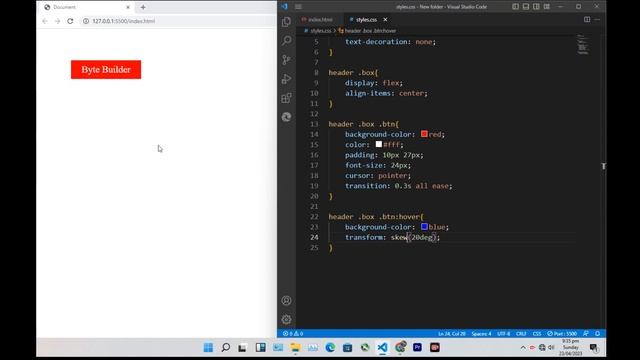Click the Byte Builder button in the browser

(x=106, y=69)
